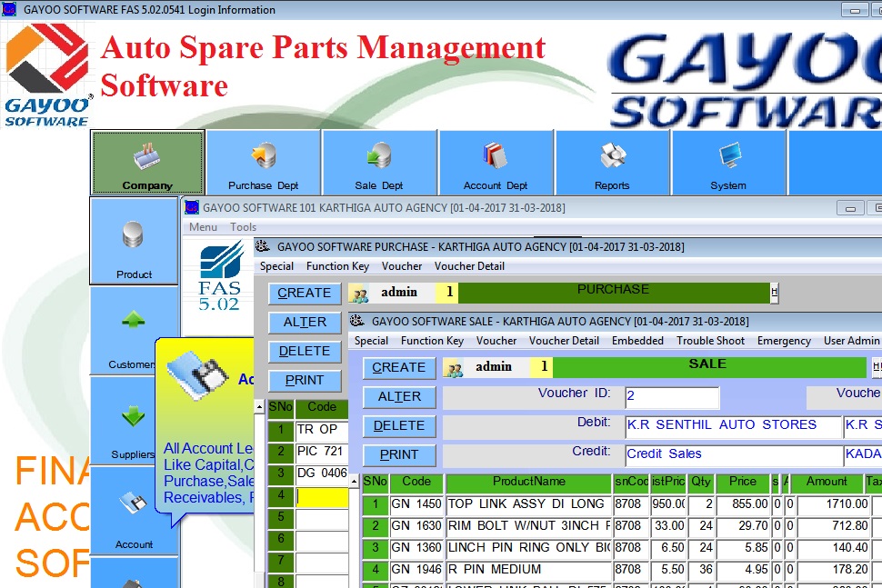The image size is (882, 588).
Task: Open Embedded menu in Sale window
Action: coord(637,341)
